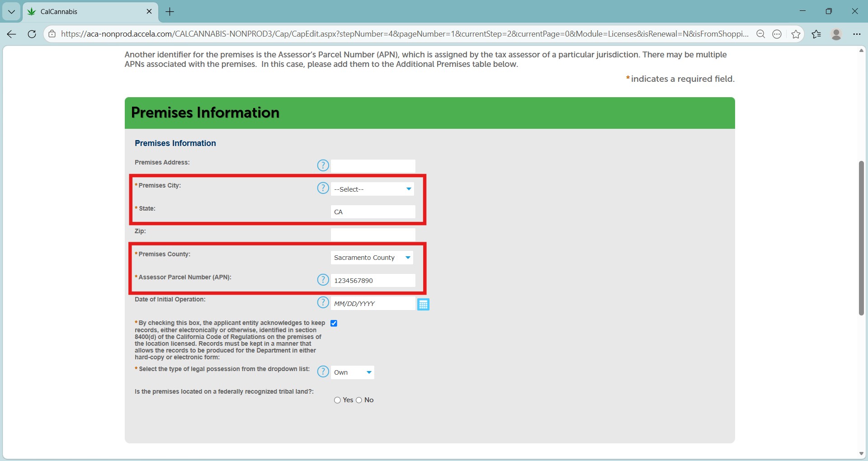The width and height of the screenshot is (868, 461).
Task: Open help icon beside Premises City
Action: point(323,188)
